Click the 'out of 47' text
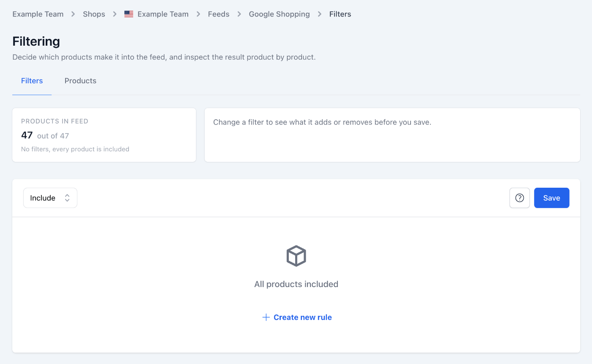 click(x=53, y=136)
